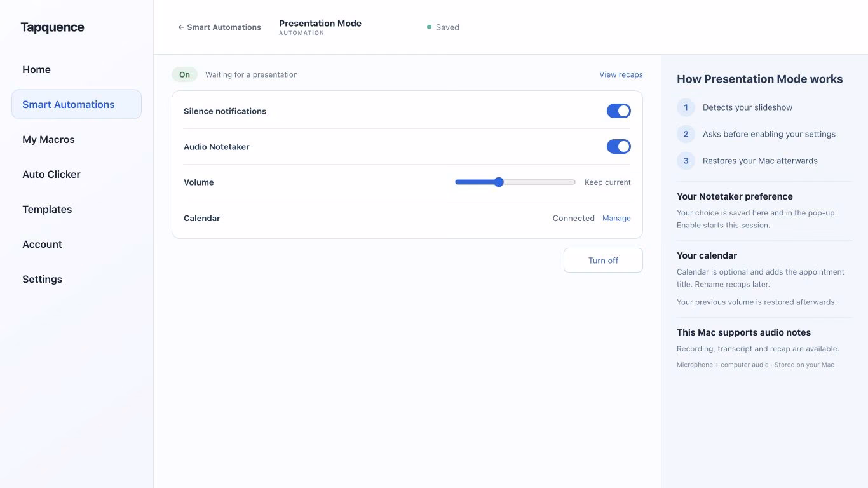Click Manage next to Calendar
This screenshot has width=868, height=488.
pos(616,218)
